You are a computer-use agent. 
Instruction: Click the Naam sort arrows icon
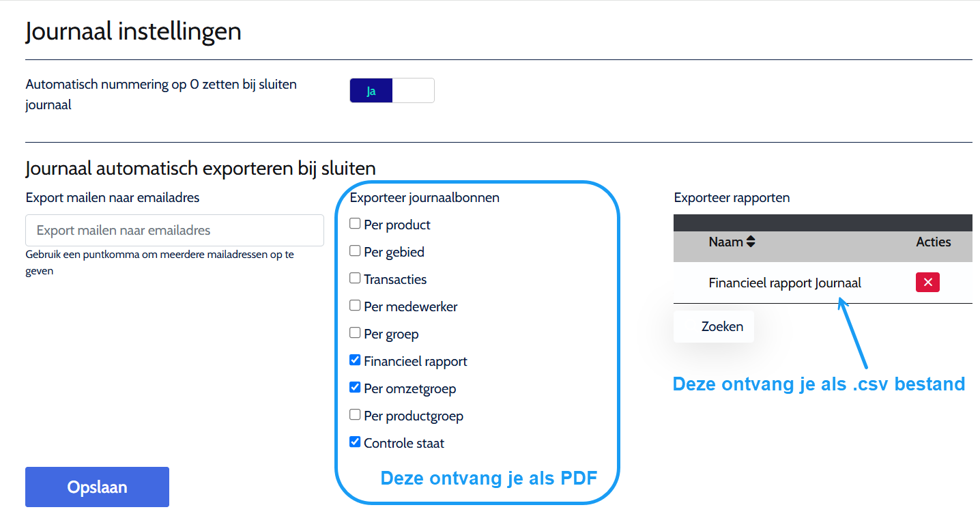tap(751, 242)
